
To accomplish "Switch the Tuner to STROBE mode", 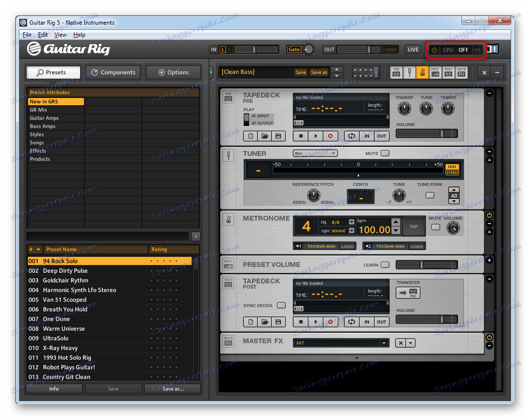I will (452, 173).
